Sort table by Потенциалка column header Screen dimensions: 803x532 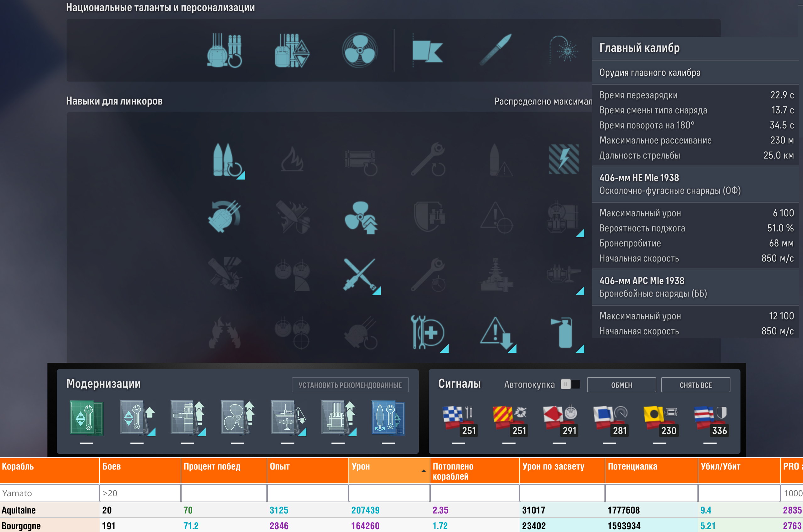click(x=651, y=470)
